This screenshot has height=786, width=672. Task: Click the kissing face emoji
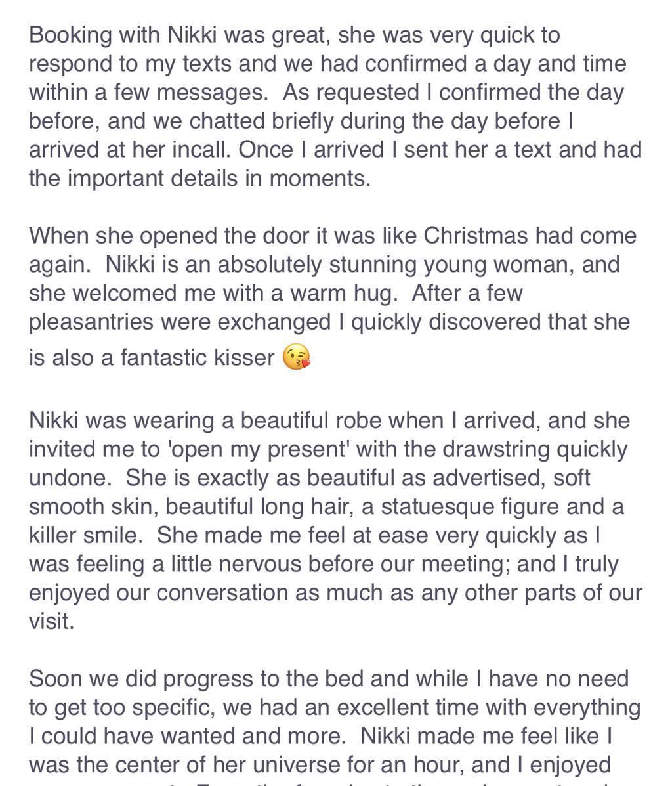[x=296, y=357]
